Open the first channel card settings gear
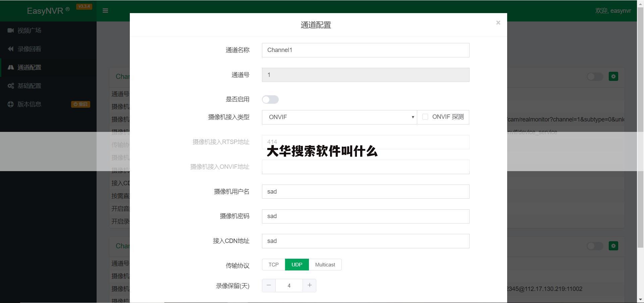 613,77
